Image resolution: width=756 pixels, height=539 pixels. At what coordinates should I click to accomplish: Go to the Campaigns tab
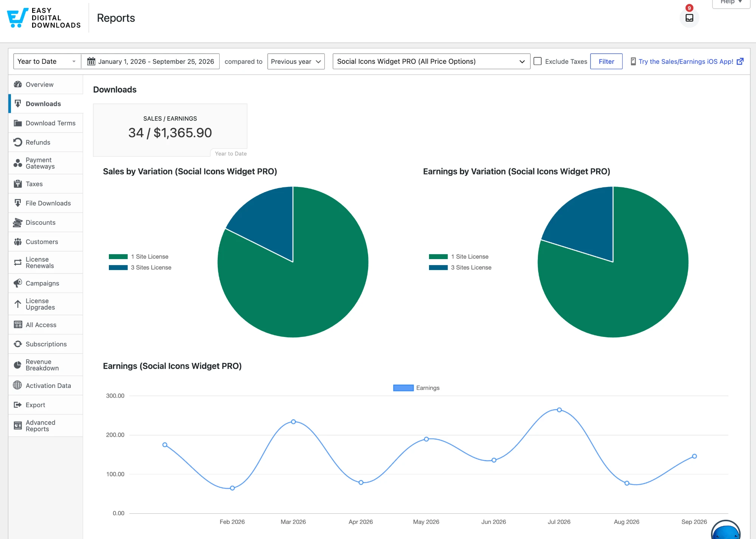pyautogui.click(x=46, y=283)
